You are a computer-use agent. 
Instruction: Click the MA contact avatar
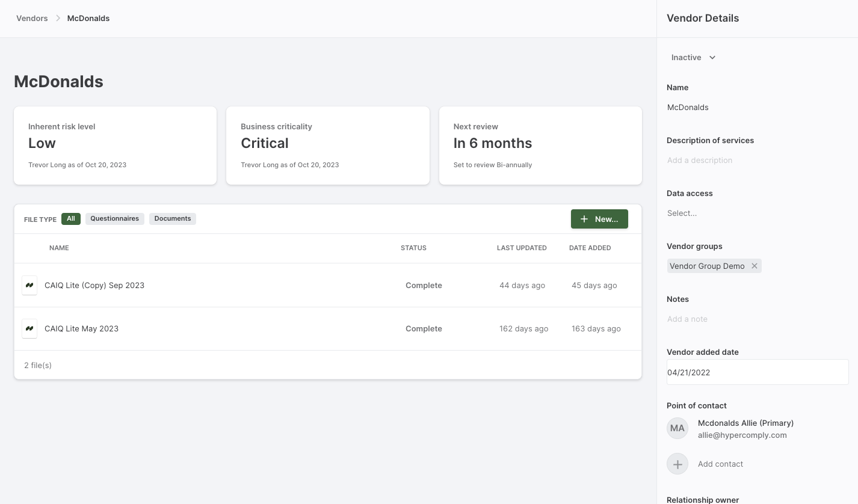677,428
